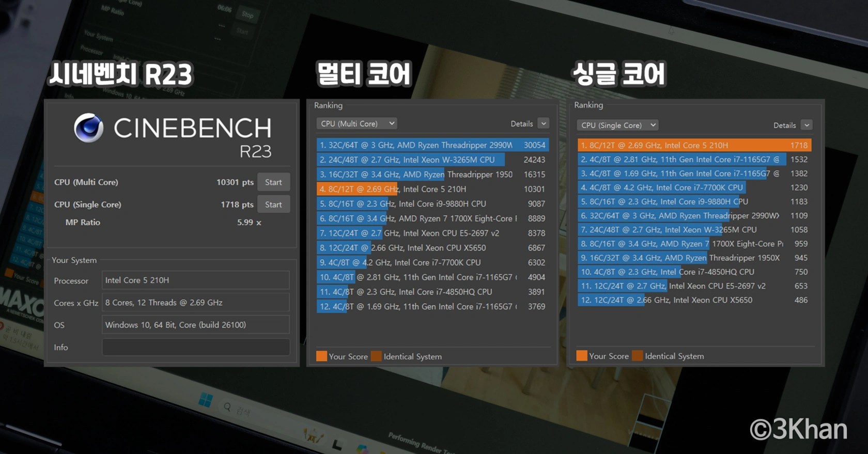This screenshot has width=868, height=454.
Task: Select single core row Threadripper 2990WX 1109
Action: (694, 215)
